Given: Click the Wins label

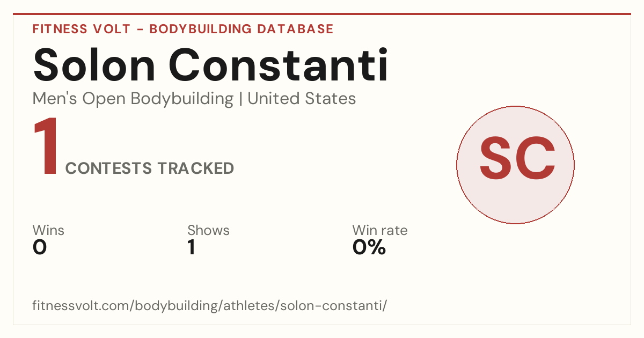Looking at the screenshot, I should pyautogui.click(x=48, y=230).
